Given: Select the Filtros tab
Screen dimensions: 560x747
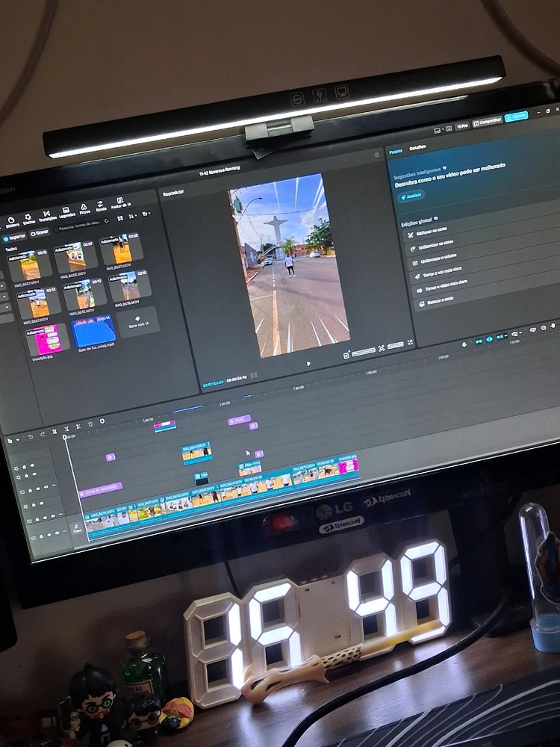Looking at the screenshot, I should tap(85, 209).
